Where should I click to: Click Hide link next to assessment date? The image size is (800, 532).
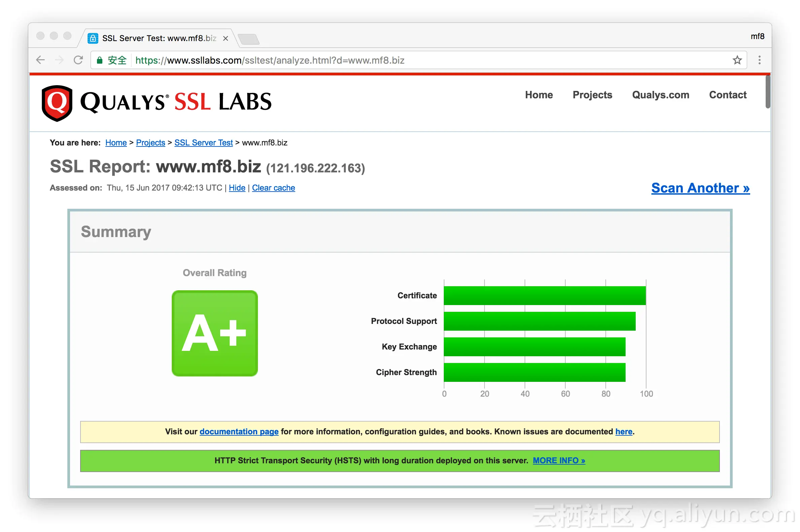[237, 188]
